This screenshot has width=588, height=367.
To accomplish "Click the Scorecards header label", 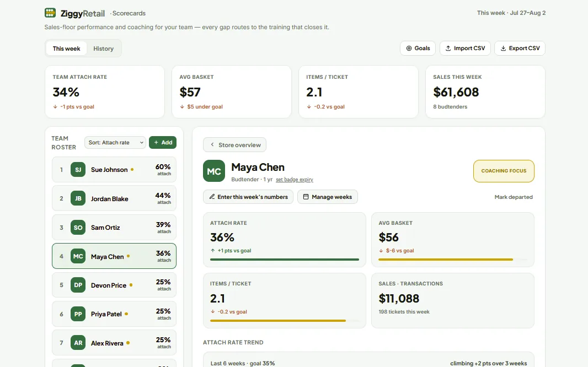I will click(129, 13).
